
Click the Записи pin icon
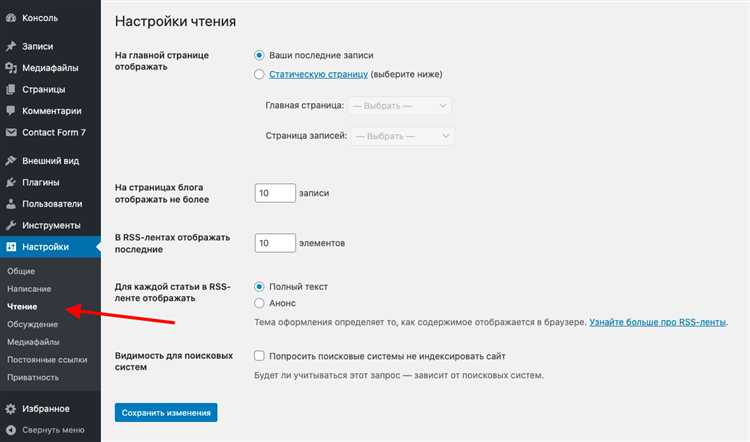tap(11, 46)
